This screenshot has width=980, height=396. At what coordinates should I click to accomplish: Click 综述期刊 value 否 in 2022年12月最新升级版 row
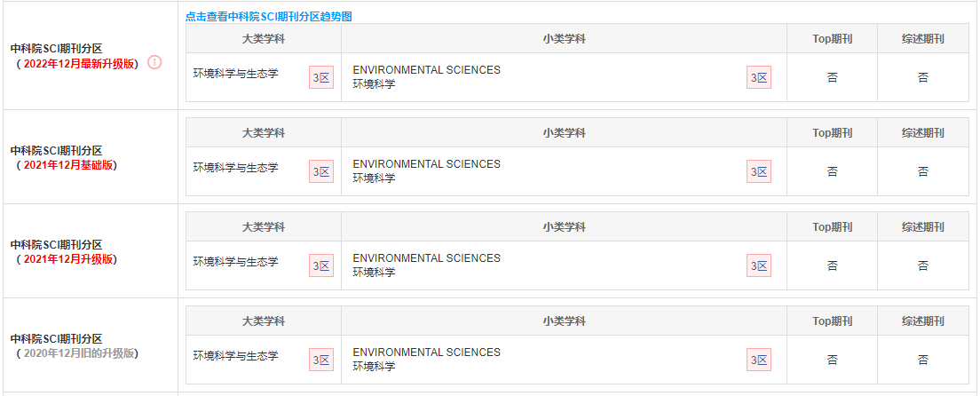[x=923, y=77]
